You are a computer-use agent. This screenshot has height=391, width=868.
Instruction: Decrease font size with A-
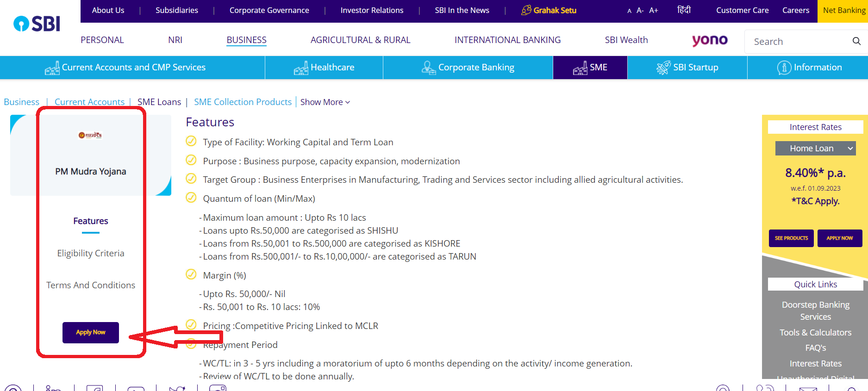pyautogui.click(x=640, y=10)
